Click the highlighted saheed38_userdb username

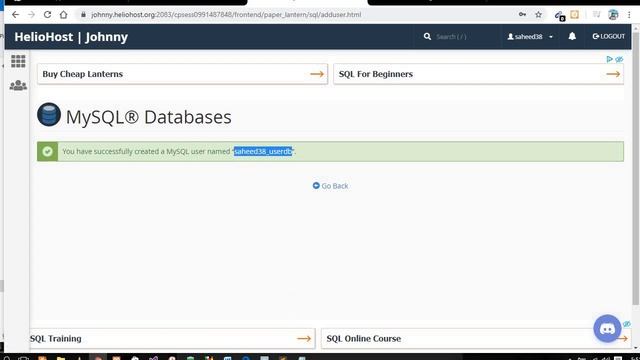click(x=263, y=151)
